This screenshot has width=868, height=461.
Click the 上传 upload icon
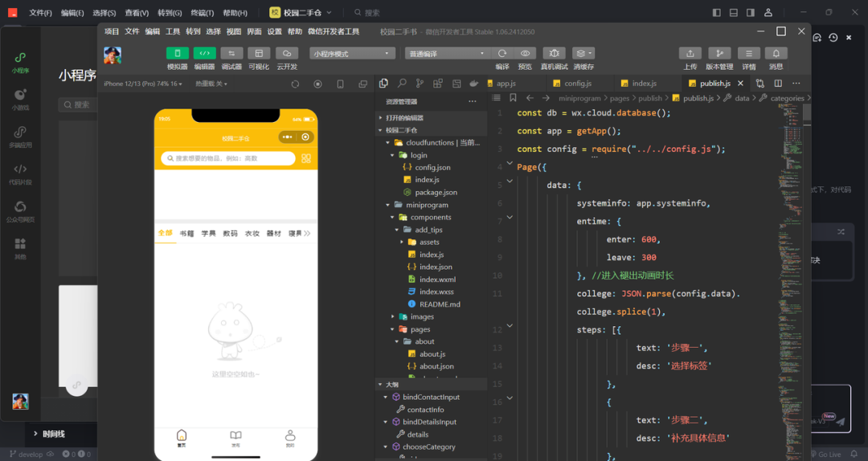click(x=690, y=54)
